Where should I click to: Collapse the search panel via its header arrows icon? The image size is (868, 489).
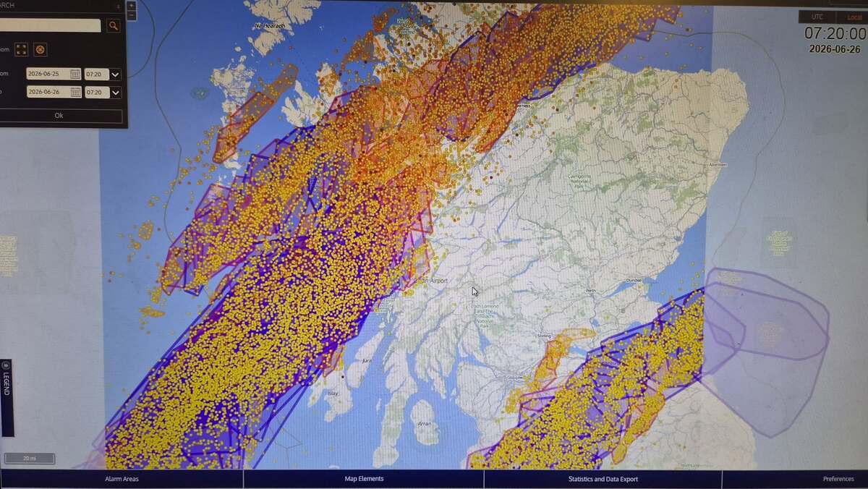(118, 5)
